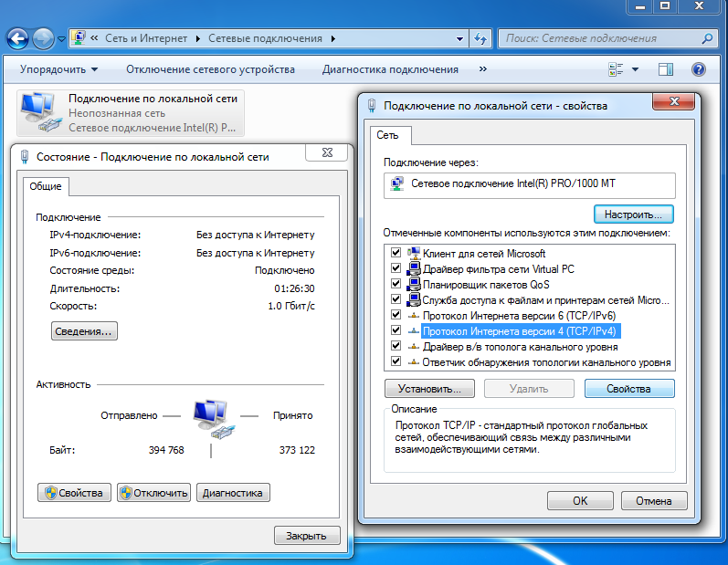Click 'Сетевое подключение Intel(R) PRO/1000 MT' field
The height and width of the screenshot is (565, 728).
pyautogui.click(x=529, y=185)
